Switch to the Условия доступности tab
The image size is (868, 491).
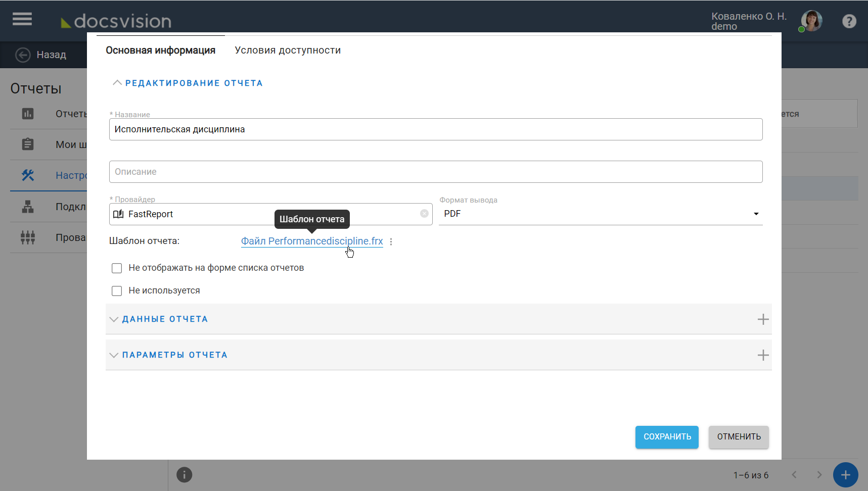288,50
